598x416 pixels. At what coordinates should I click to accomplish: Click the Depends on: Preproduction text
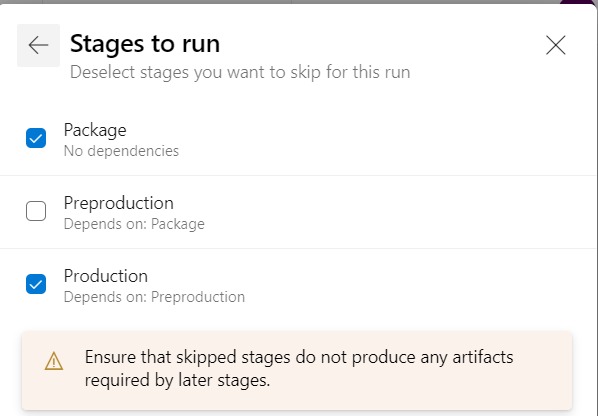[x=154, y=297]
